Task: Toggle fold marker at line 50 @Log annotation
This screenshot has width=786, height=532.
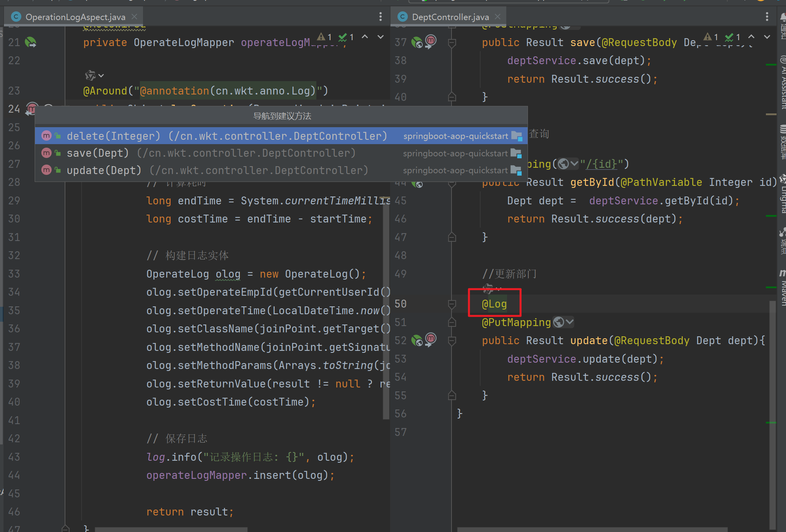Action: point(452,304)
